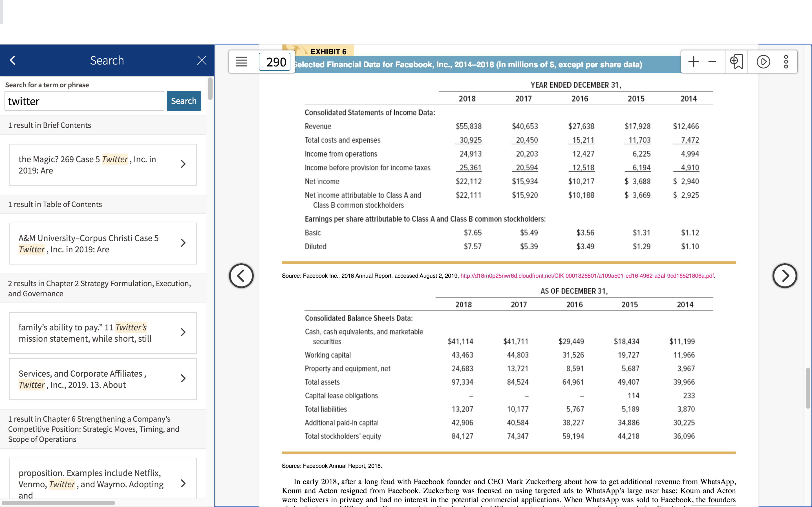Start read-aloud playback
The image size is (812, 507).
coord(763,62)
